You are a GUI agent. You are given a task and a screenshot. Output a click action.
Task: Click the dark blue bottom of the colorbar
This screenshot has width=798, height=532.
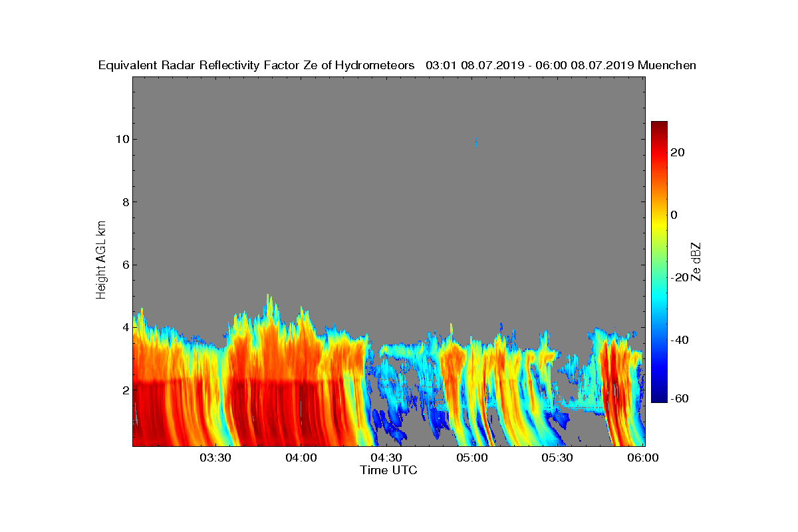click(x=659, y=398)
